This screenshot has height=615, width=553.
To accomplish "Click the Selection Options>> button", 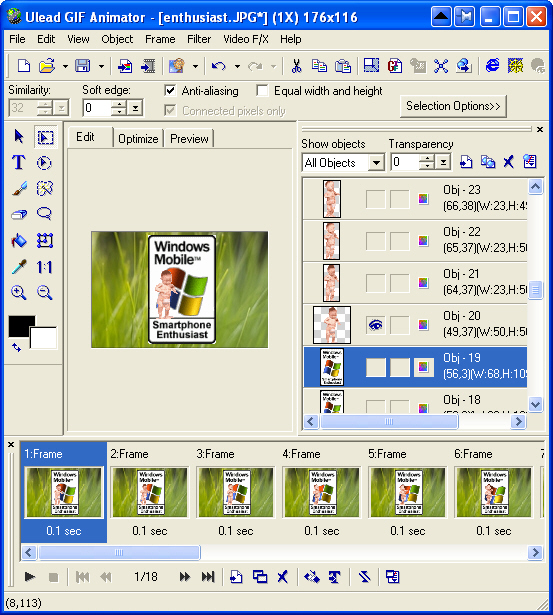I will [453, 106].
